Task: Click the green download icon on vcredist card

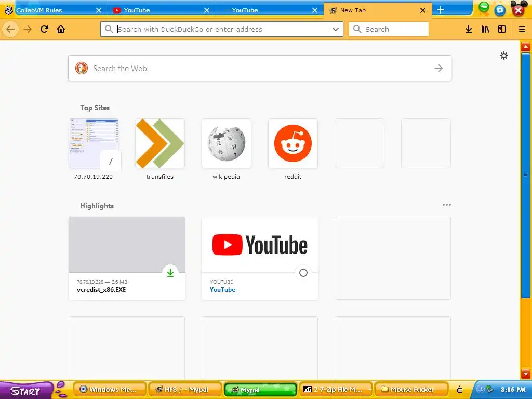Action: (170, 273)
